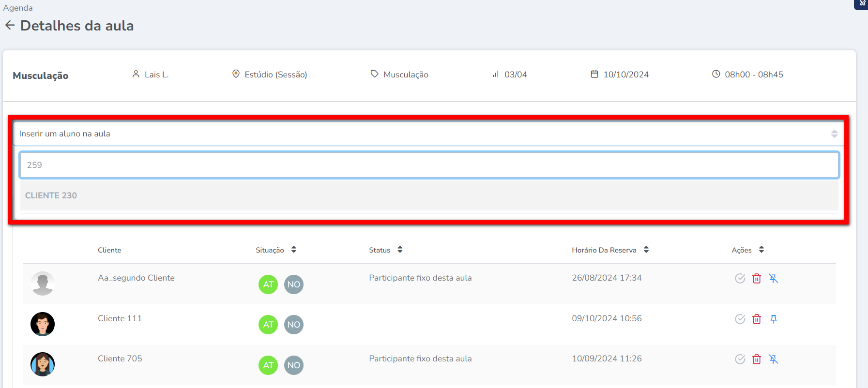Screen dimensions: 868x388
Task: Sort table by Status column
Action: 399,250
